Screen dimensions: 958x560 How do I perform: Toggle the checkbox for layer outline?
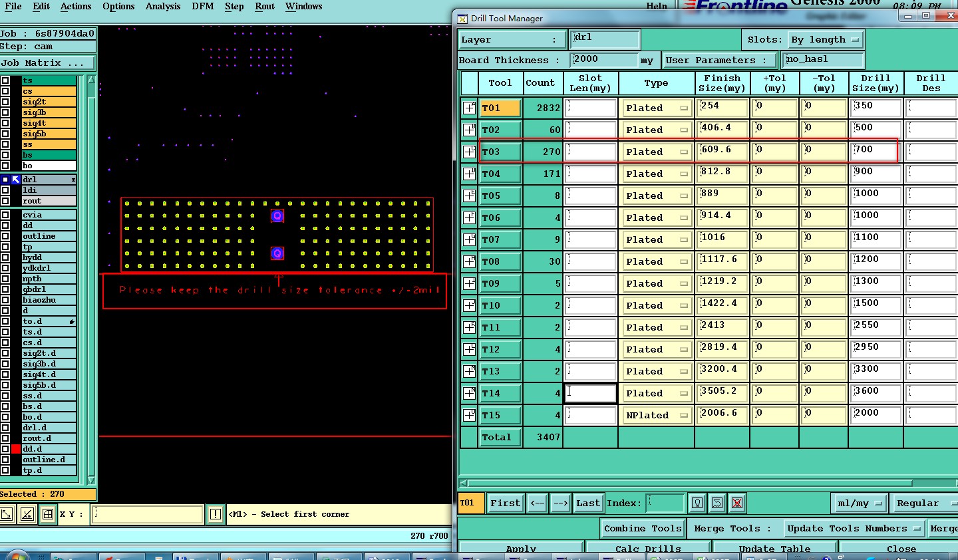click(5, 236)
